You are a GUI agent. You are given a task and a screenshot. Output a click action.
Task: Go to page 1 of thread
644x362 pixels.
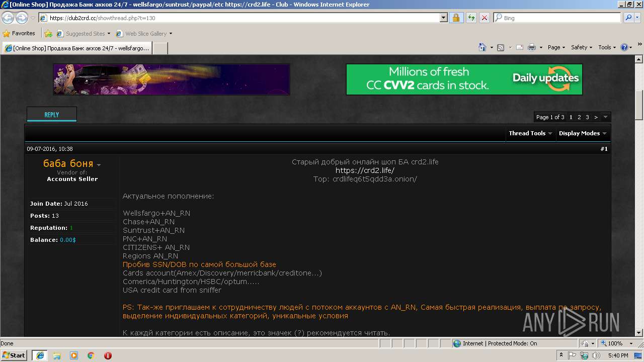click(x=571, y=117)
